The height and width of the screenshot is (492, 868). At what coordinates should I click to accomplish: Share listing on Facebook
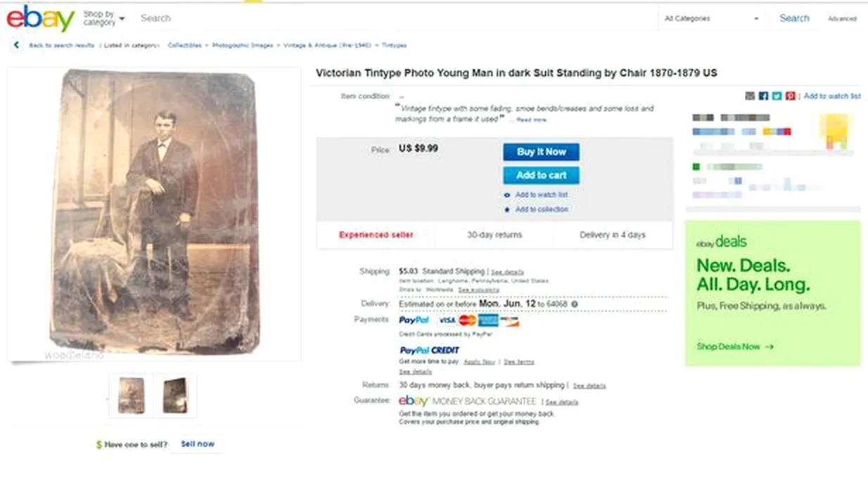coord(763,96)
